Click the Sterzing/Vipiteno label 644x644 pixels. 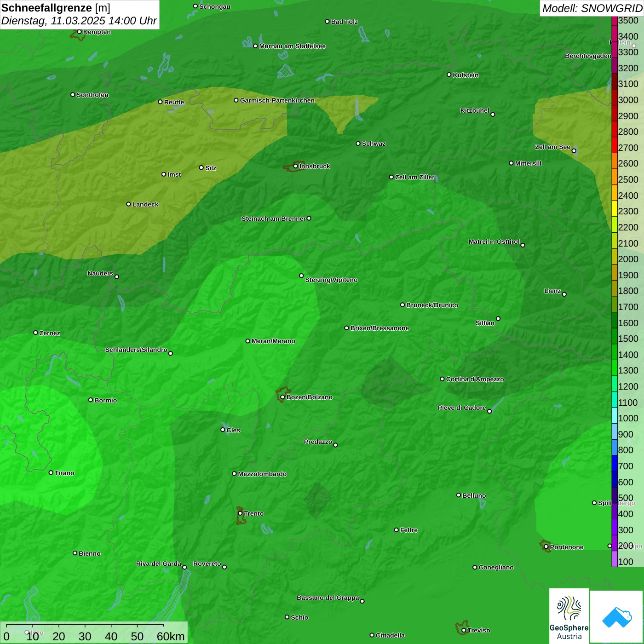click(331, 280)
